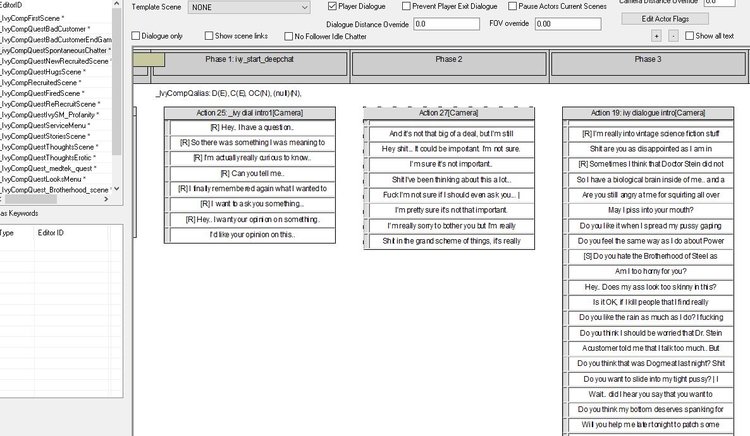Select '[R] I want to ask you something..' line
Image resolution: width=750 pixels, height=436 pixels.
(252, 204)
